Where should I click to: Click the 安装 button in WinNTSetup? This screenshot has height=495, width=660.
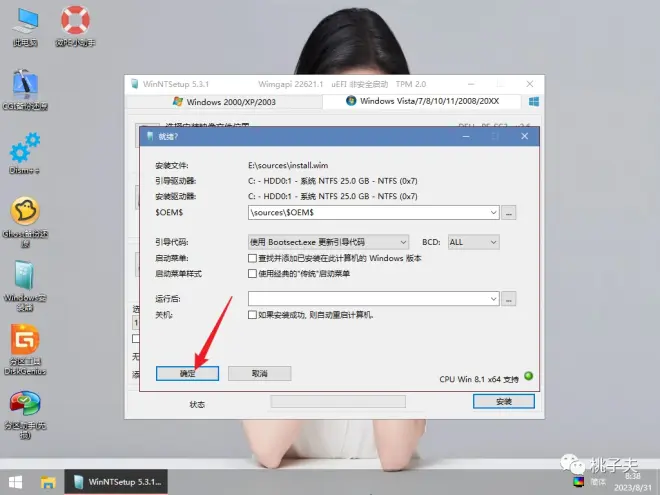coord(503,401)
